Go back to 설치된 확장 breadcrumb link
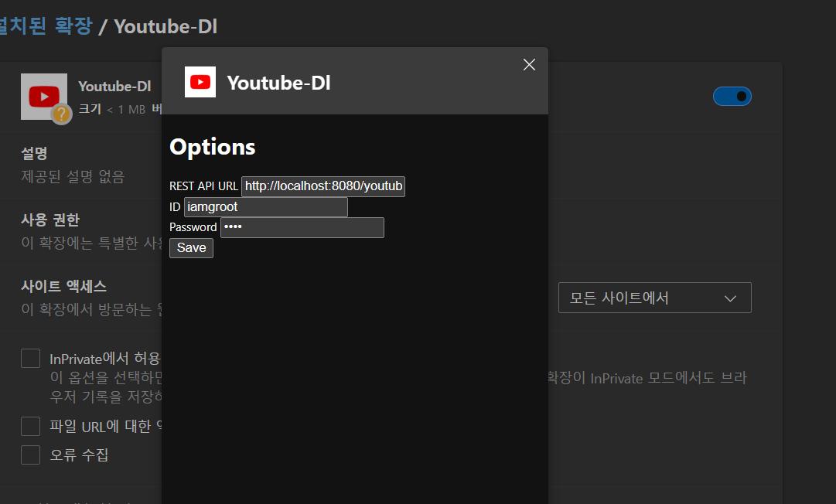 point(46,26)
